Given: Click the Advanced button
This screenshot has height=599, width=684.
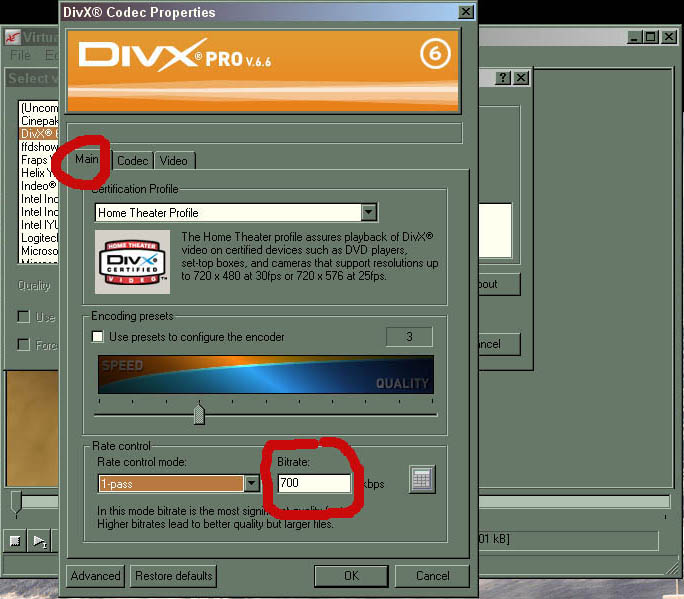Looking at the screenshot, I should click(96, 576).
